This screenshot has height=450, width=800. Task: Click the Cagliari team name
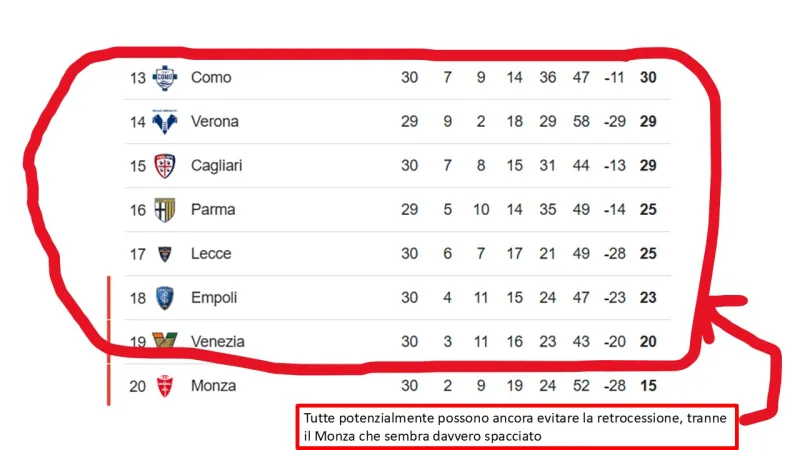[216, 166]
